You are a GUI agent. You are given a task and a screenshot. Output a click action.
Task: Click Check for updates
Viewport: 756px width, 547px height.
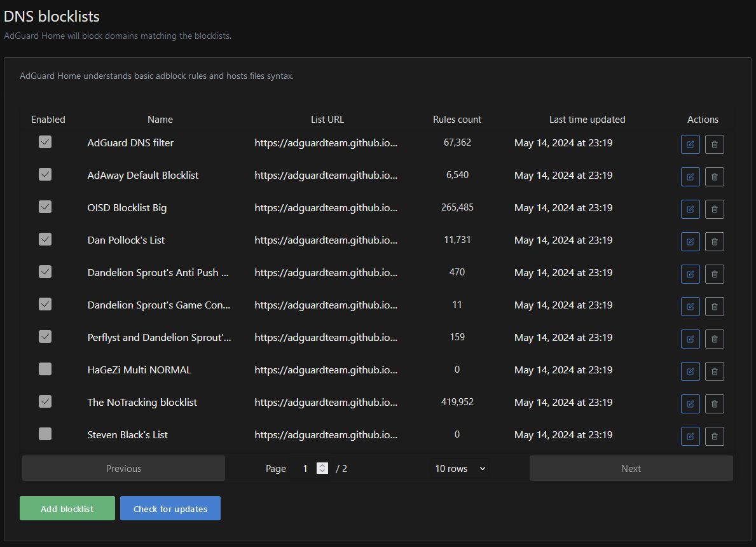click(x=170, y=508)
